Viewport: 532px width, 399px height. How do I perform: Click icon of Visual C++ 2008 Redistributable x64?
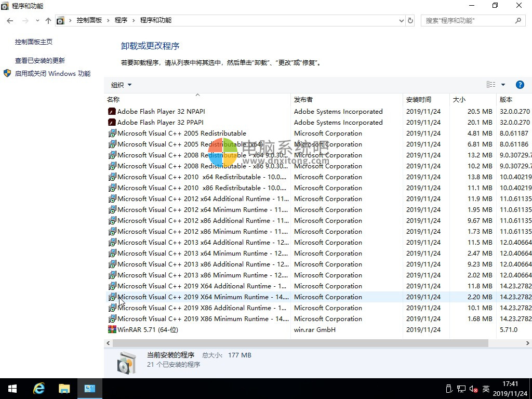(112, 155)
